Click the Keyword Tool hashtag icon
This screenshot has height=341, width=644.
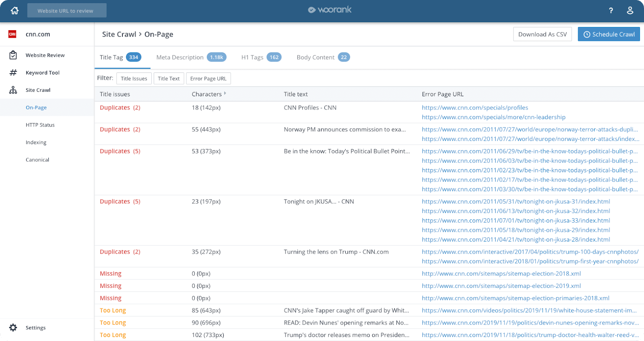point(13,72)
